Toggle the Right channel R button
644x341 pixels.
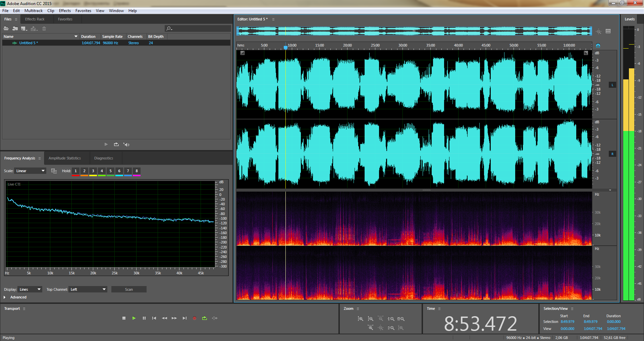click(x=612, y=154)
